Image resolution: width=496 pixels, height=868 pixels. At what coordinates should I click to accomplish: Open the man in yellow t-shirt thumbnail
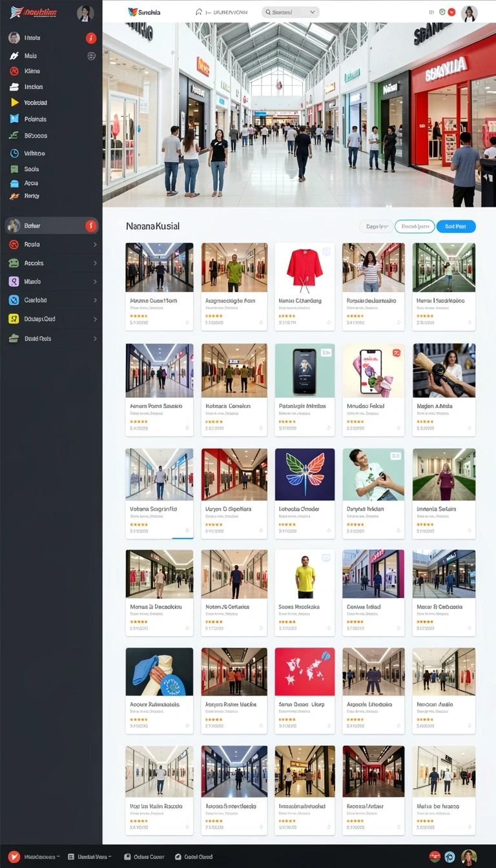[305, 574]
